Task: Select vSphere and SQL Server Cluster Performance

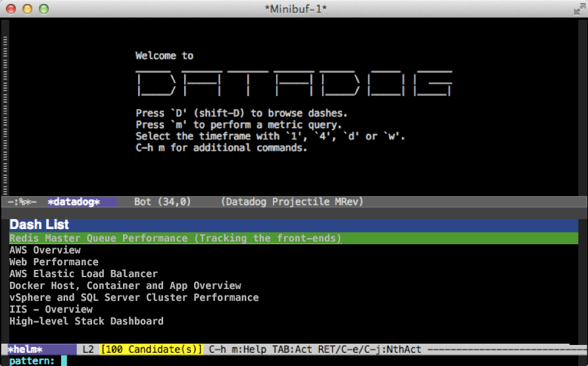Action: tap(134, 298)
